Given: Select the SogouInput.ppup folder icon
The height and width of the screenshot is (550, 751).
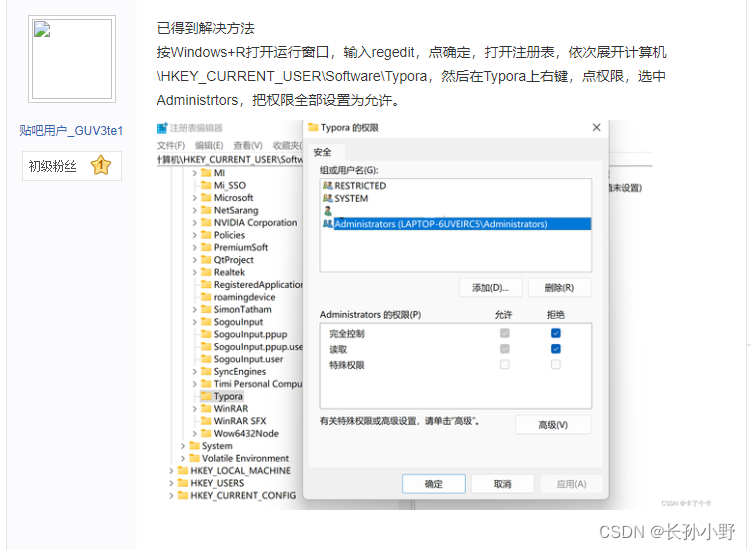Looking at the screenshot, I should (x=206, y=334).
